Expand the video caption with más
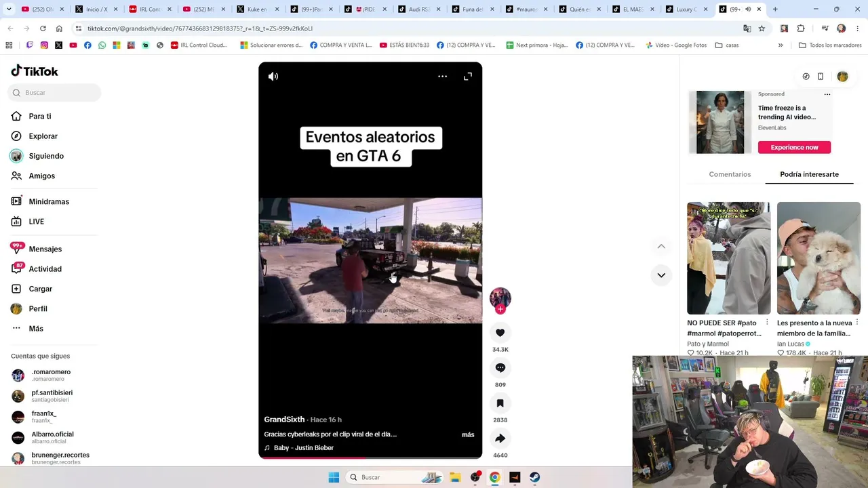Viewport: 868px width, 488px height. (x=468, y=434)
